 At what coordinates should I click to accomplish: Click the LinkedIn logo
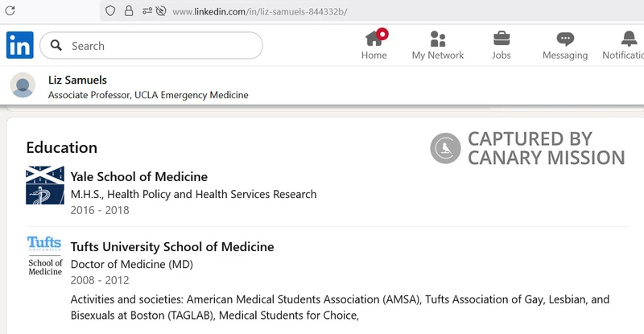pos(19,45)
